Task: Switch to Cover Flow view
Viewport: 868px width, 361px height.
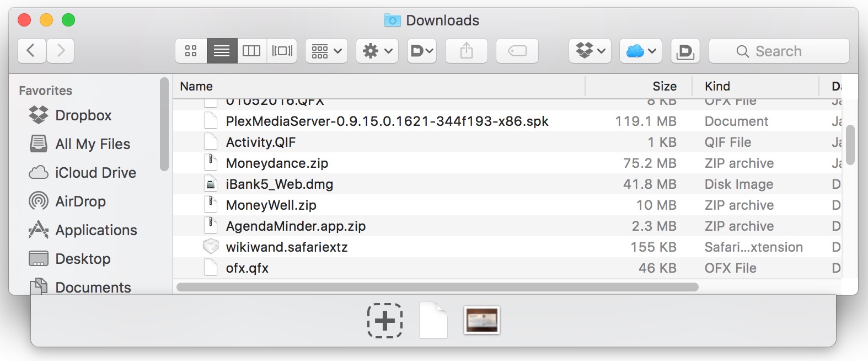Action: 282,51
